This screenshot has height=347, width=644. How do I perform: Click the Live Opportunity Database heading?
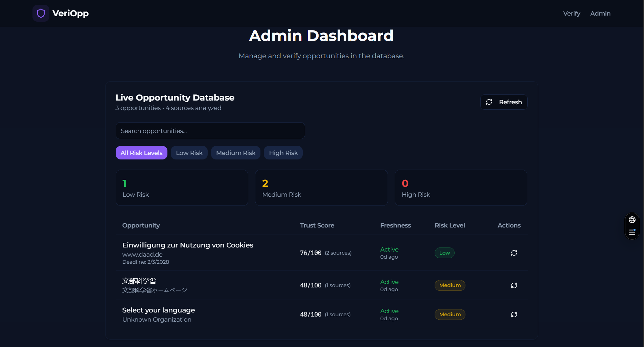175,97
